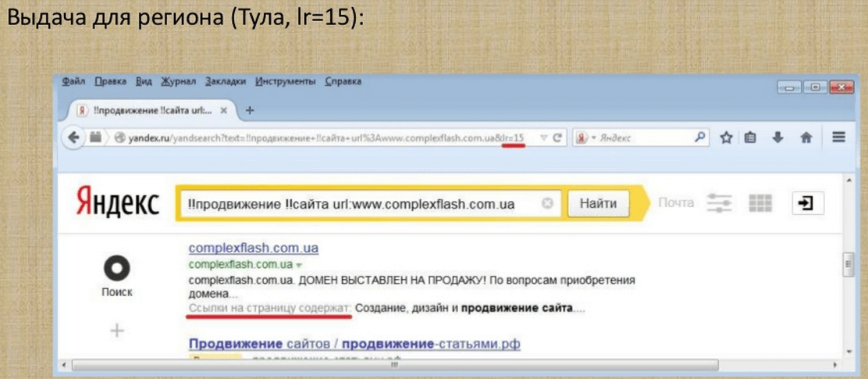Clear the Yandex search query
This screenshot has width=868, height=379.
click(x=547, y=203)
